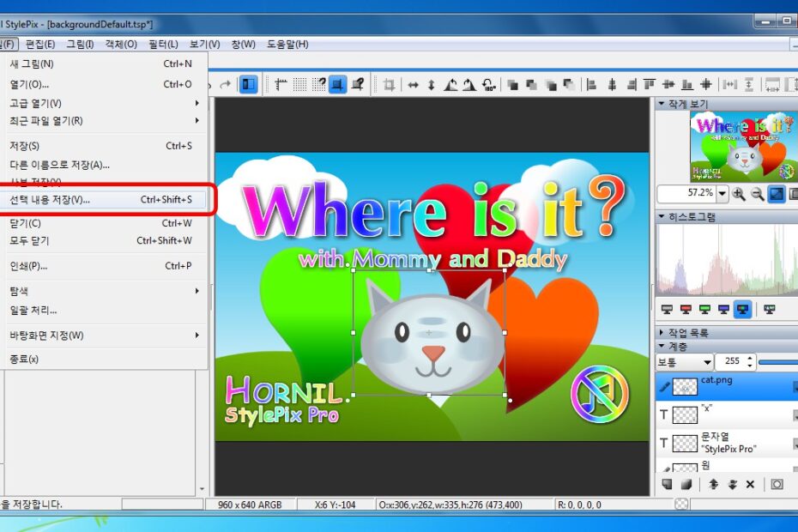Toggle the highlighted object bounds icon
The image size is (798, 532).
pos(337,84)
